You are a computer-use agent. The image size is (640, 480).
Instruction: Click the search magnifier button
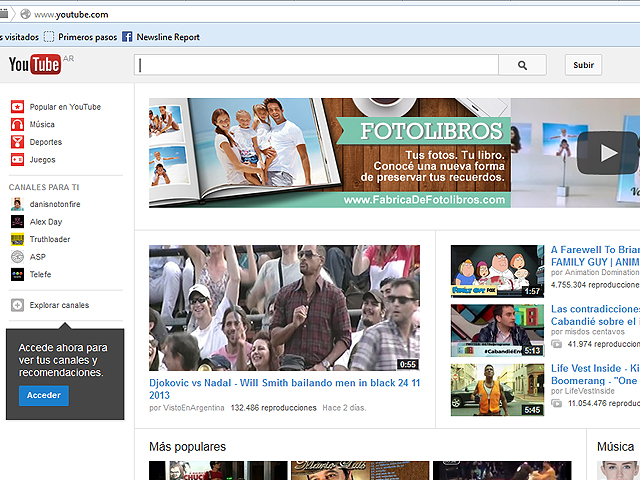tap(522, 65)
